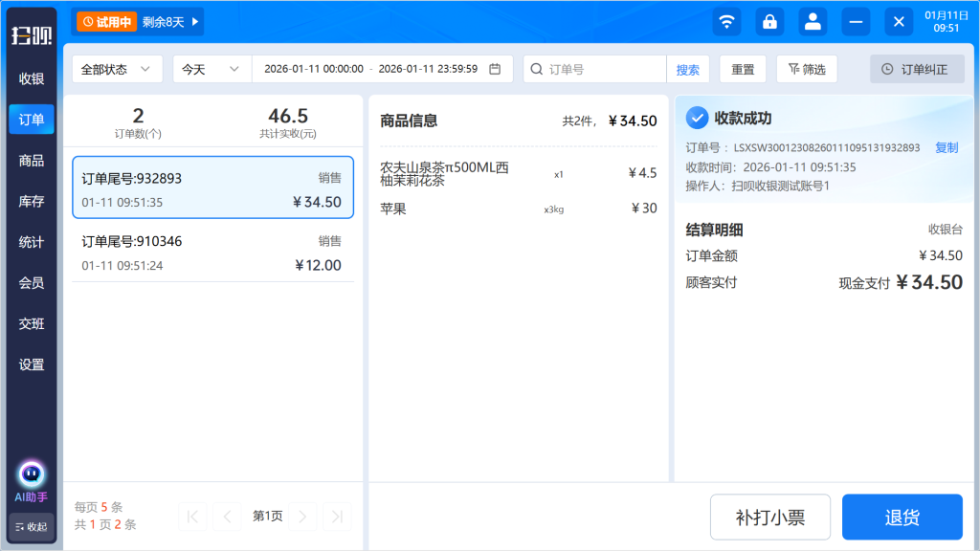Expand the trial 剩余8天 arrow

[196, 21]
